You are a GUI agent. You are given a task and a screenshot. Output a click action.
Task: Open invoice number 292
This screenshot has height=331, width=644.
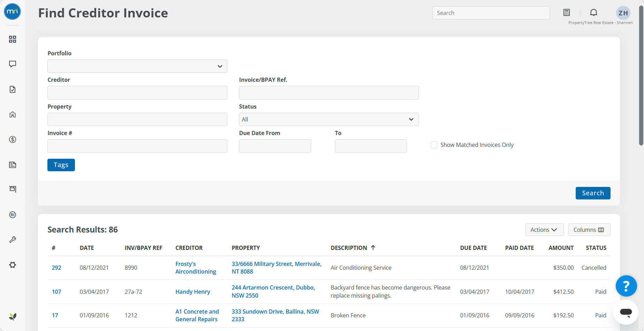[56, 268]
